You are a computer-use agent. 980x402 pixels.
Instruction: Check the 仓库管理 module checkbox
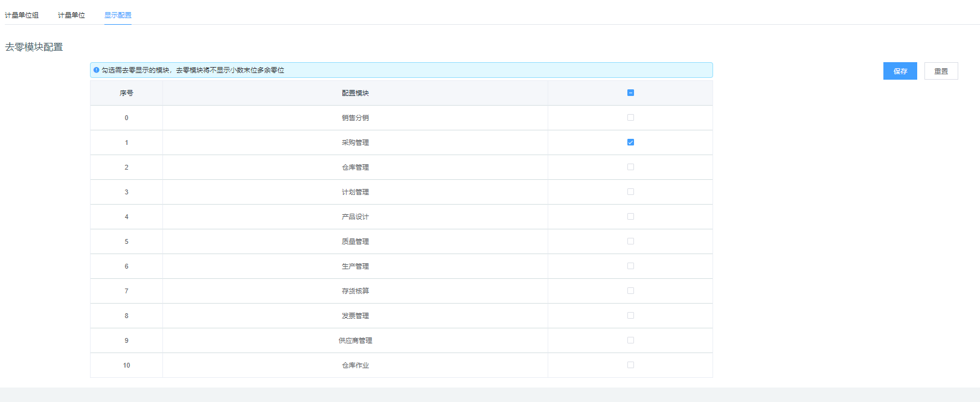point(630,167)
